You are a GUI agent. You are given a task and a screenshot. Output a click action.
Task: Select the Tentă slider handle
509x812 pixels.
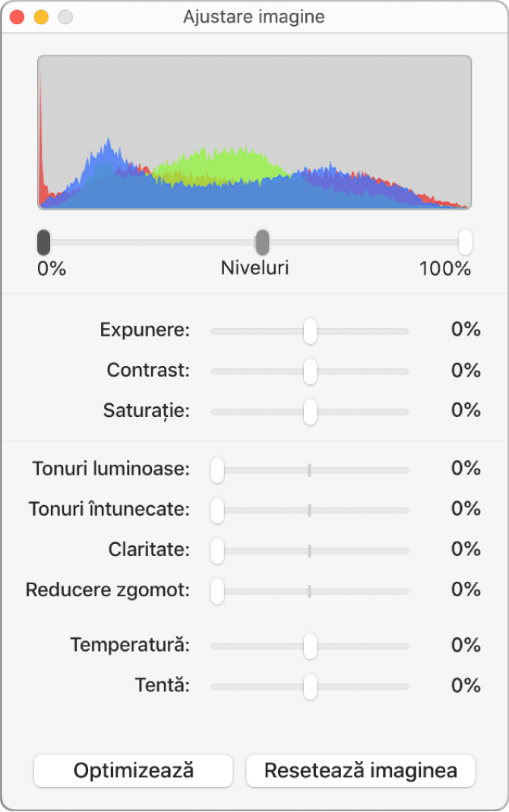pyautogui.click(x=309, y=685)
